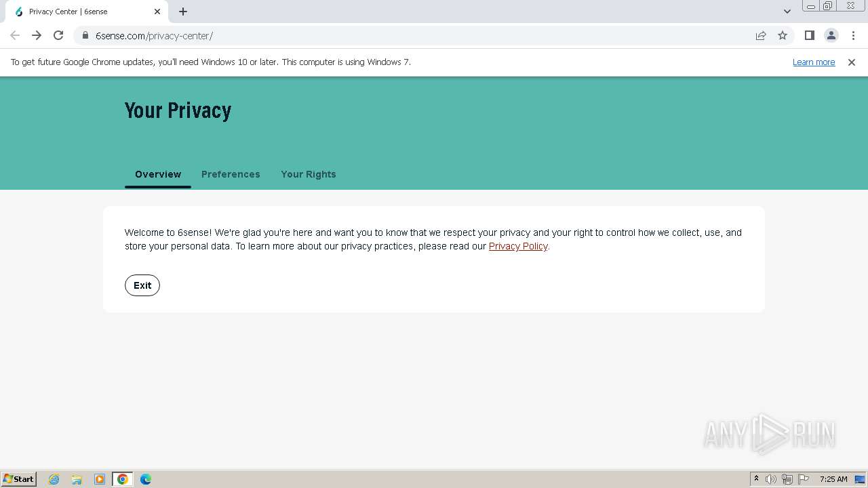This screenshot has width=868, height=488.
Task: Select the Overview tab
Action: [x=158, y=174]
